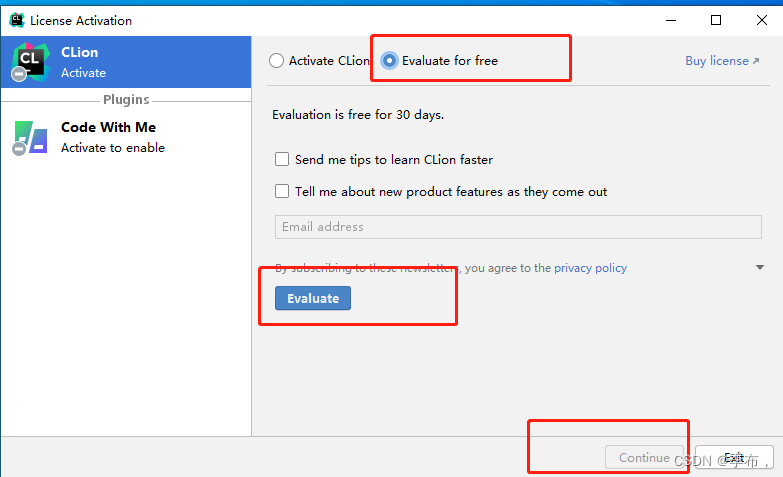This screenshot has width=783, height=477.
Task: Select the Activate CLion radio button
Action: point(277,61)
